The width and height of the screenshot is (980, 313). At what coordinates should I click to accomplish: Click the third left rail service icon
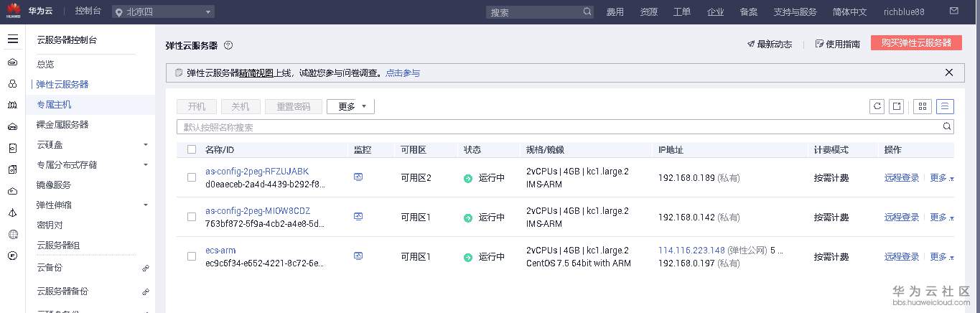coord(13,106)
